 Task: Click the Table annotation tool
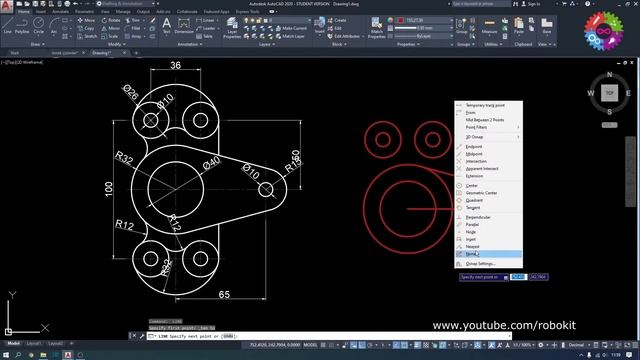204,36
